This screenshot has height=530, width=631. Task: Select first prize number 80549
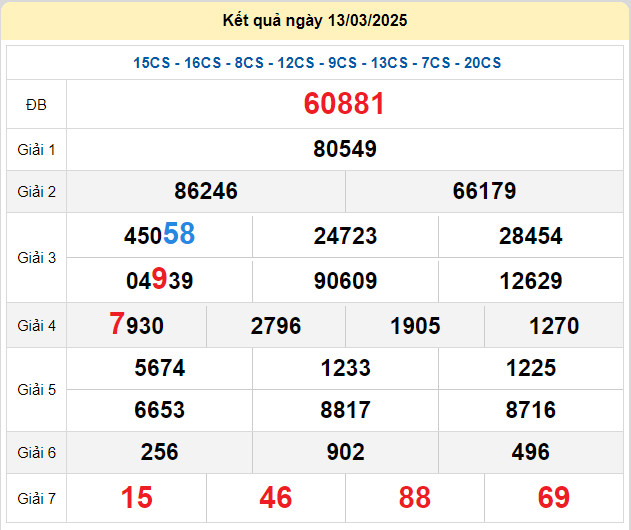tap(345, 149)
